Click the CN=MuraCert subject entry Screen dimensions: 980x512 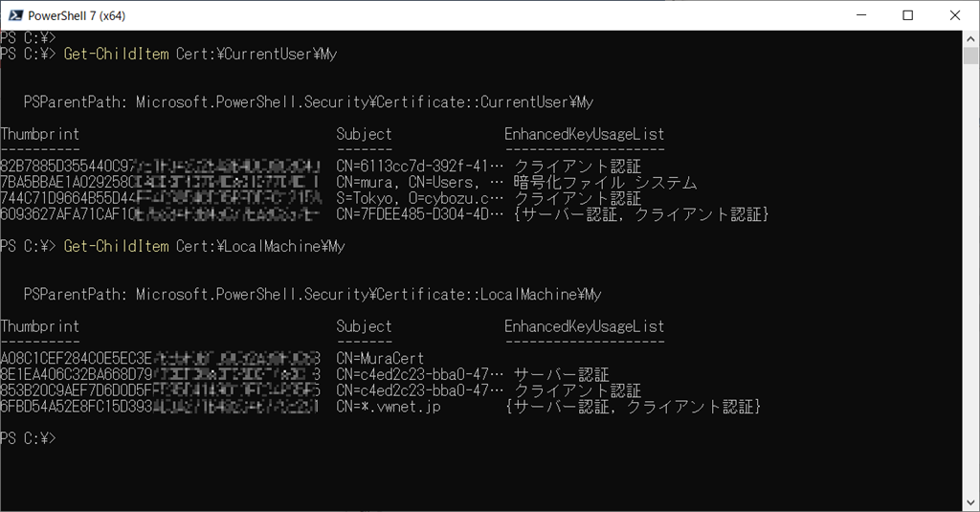coord(380,358)
